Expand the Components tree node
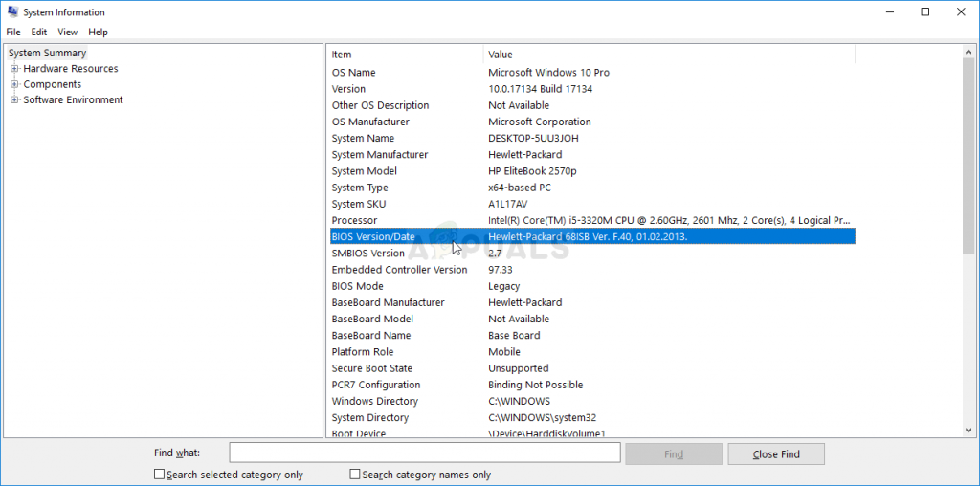The height and width of the screenshot is (486, 980). (14, 84)
